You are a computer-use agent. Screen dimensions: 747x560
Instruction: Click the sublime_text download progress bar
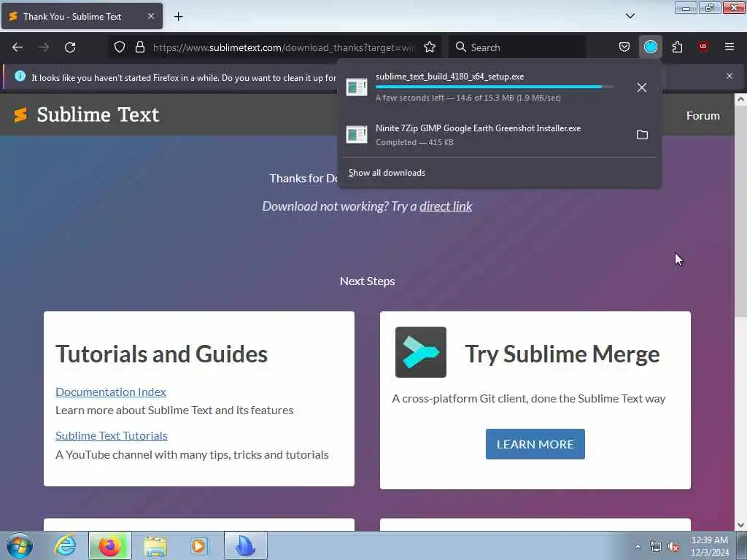(494, 87)
